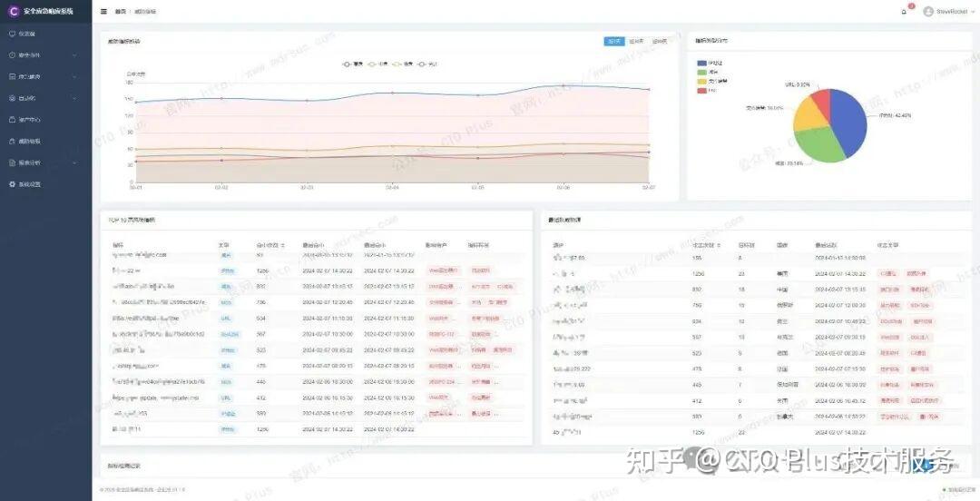Click the small red URL pie slice
This screenshot has height=501, width=980.
coord(822,102)
